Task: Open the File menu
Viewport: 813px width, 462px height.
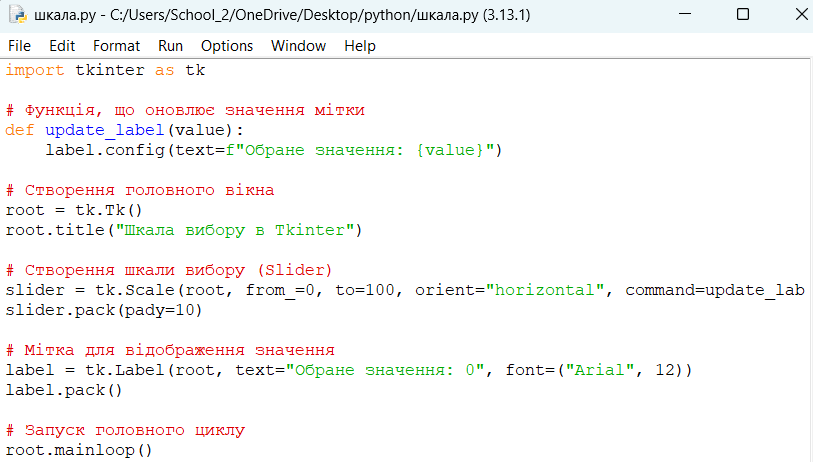Action: [x=19, y=46]
